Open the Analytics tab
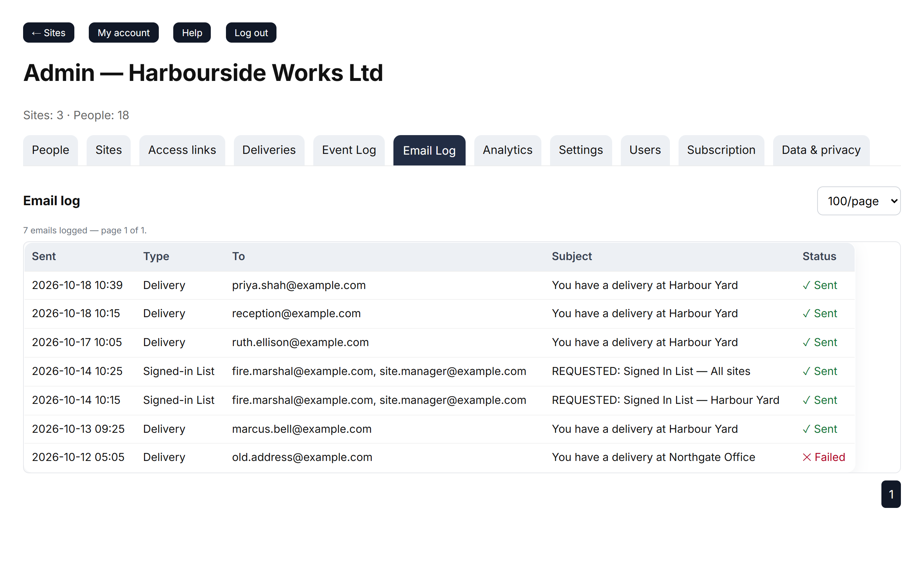 point(507,150)
